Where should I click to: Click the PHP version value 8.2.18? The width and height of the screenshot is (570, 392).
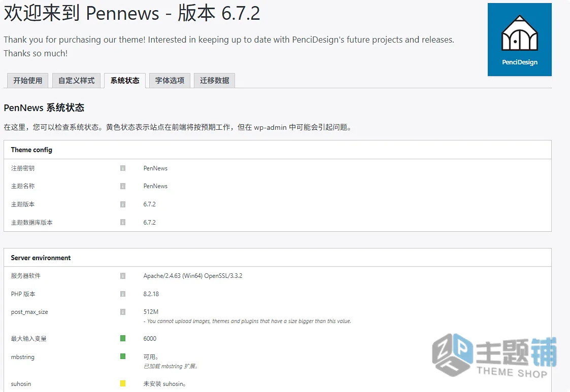pyautogui.click(x=151, y=294)
